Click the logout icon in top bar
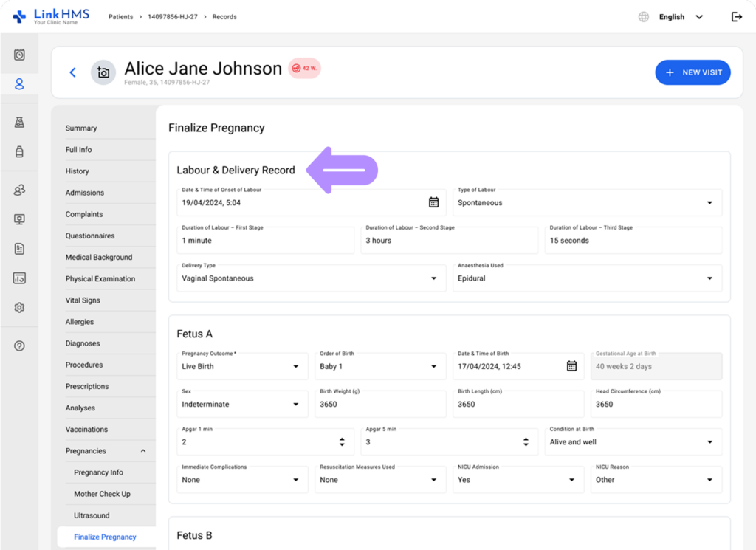Viewport: 756px width, 550px height. pyautogui.click(x=736, y=17)
